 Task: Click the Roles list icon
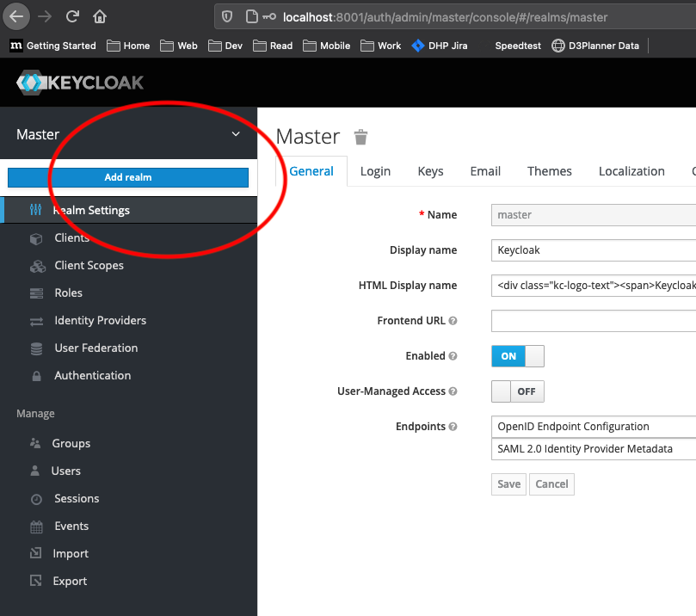pyautogui.click(x=36, y=293)
